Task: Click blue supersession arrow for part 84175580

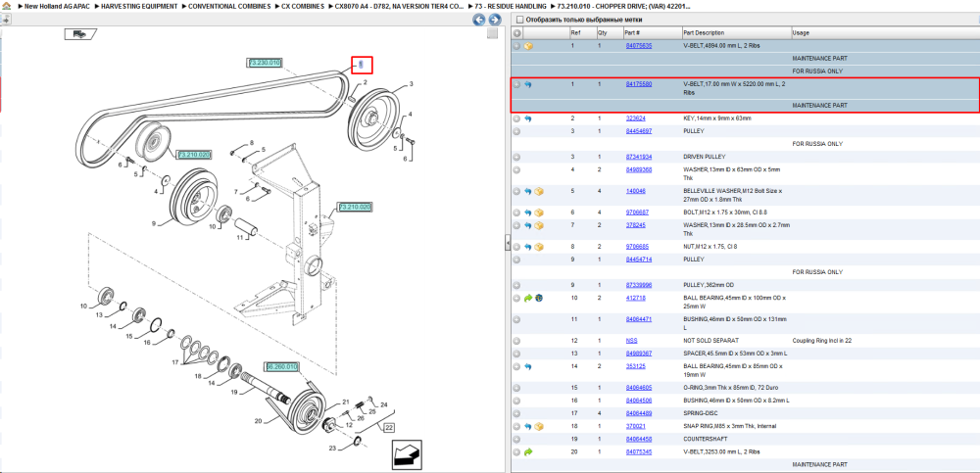Action: pyautogui.click(x=528, y=84)
